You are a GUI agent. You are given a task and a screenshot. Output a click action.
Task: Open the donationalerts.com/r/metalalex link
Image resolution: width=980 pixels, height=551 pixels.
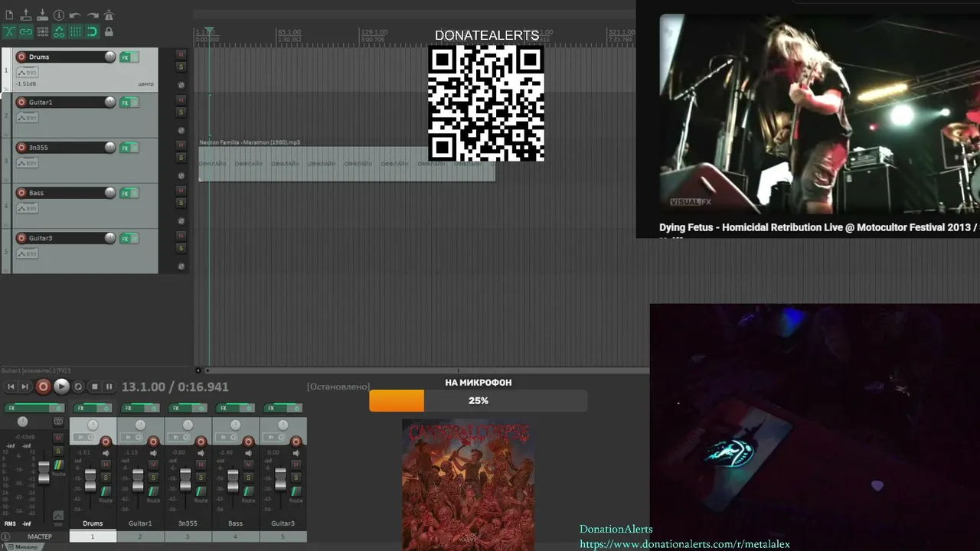click(684, 544)
